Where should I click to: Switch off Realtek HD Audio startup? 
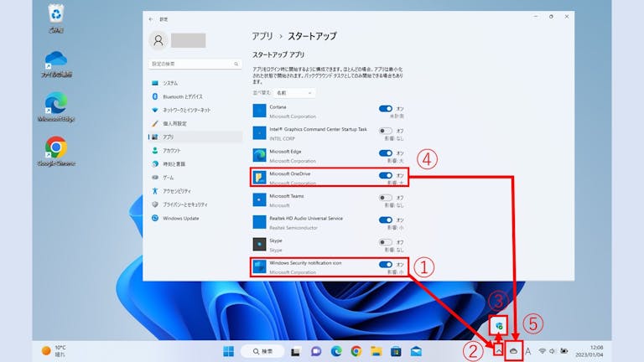[385, 220]
